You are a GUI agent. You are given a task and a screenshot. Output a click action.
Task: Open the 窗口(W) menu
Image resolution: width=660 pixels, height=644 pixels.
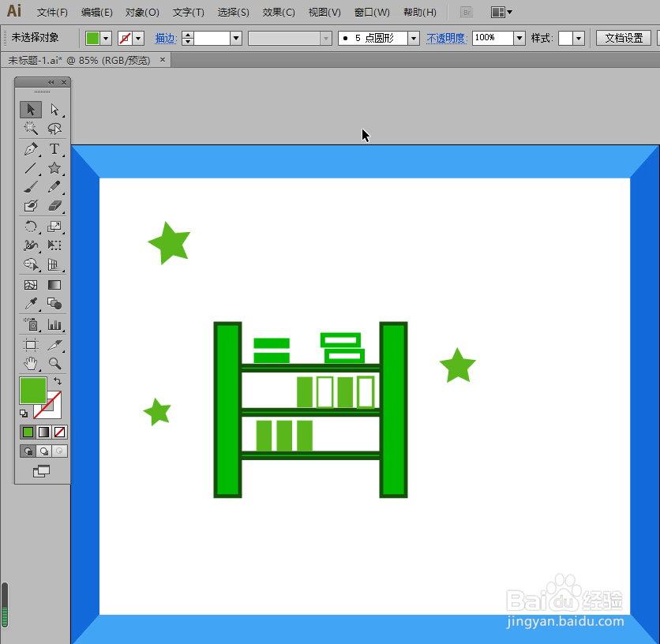click(x=372, y=13)
